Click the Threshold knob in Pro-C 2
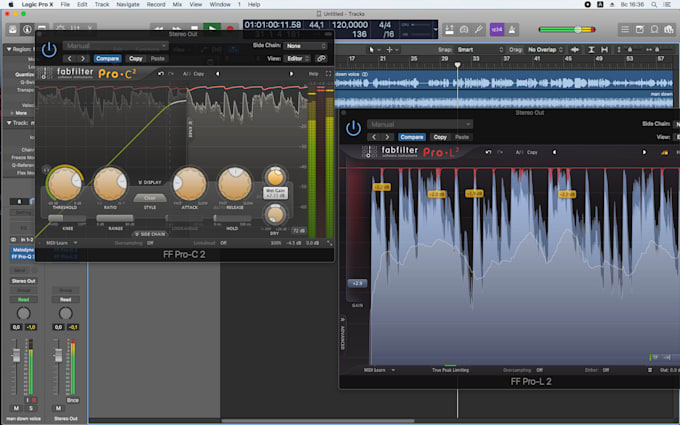Viewport: 680px width, 425px height. point(65,184)
